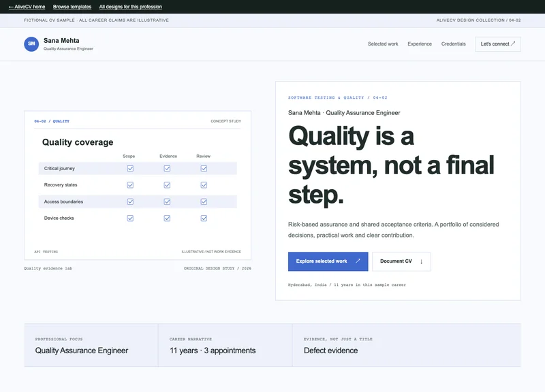Viewport: 545px width, 392px height.
Task: Open Browse templates link
Action: coord(72,7)
